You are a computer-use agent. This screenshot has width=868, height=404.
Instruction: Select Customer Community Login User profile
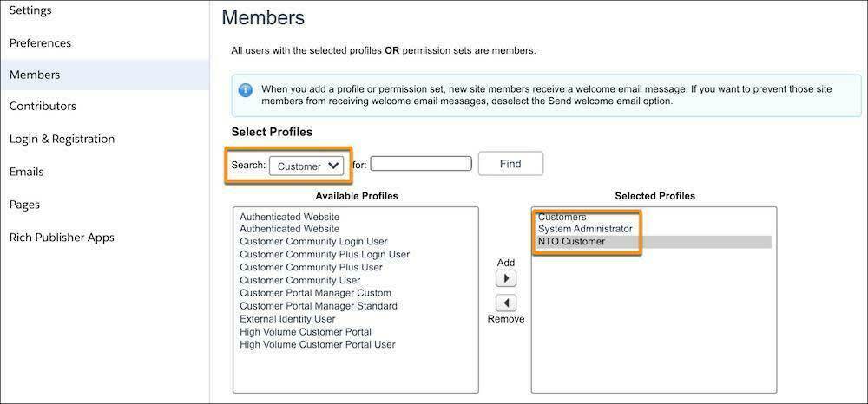(x=313, y=242)
